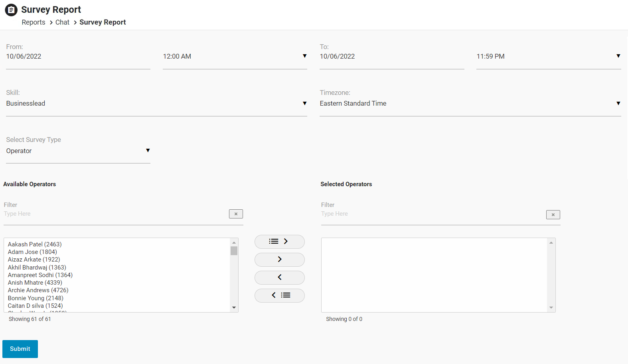The width and height of the screenshot is (628, 364).
Task: Open the To time 11:59 PM dropdown
Action: point(548,57)
